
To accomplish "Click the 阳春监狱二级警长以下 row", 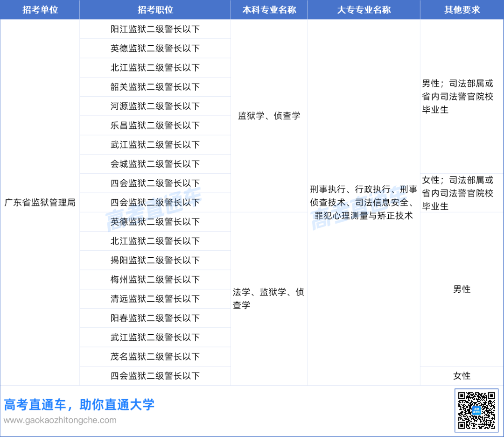I will tap(155, 318).
